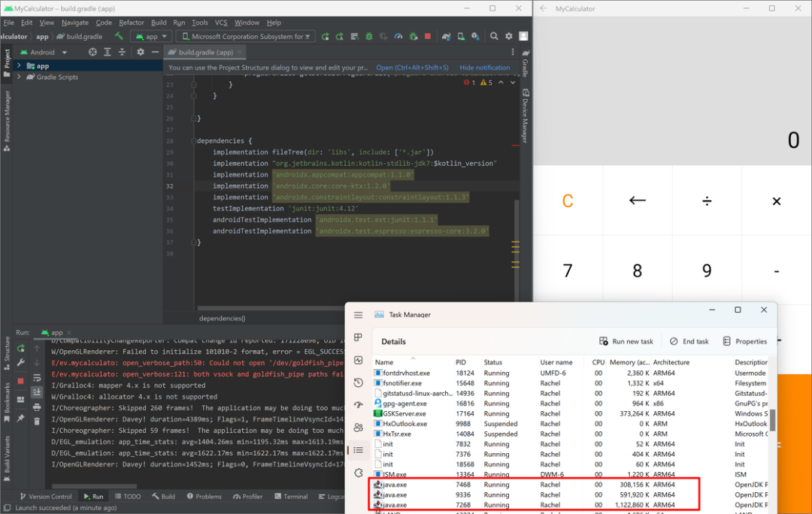Click Task Manager's vertical scrollbar thumb
812x514 pixels.
pos(772,419)
